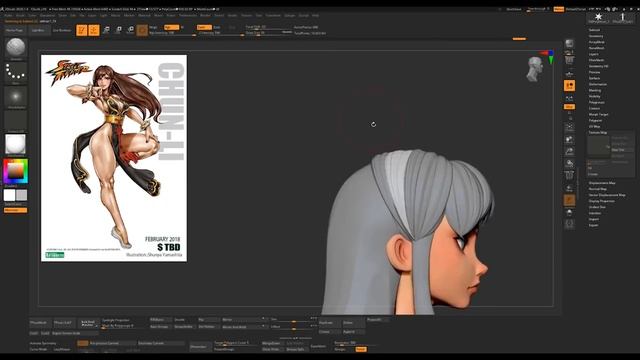This screenshot has width=640, height=360.
Task: Click the texture map preview thumbnail
Action: [x=598, y=146]
